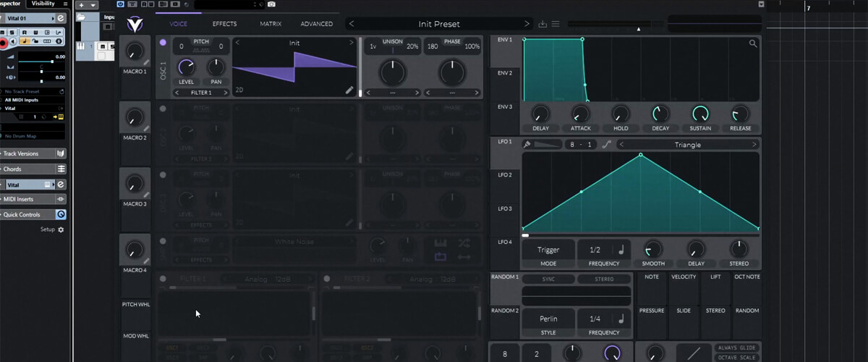The width and height of the screenshot is (868, 362).
Task: Click the Init Preset name
Action: tap(439, 24)
